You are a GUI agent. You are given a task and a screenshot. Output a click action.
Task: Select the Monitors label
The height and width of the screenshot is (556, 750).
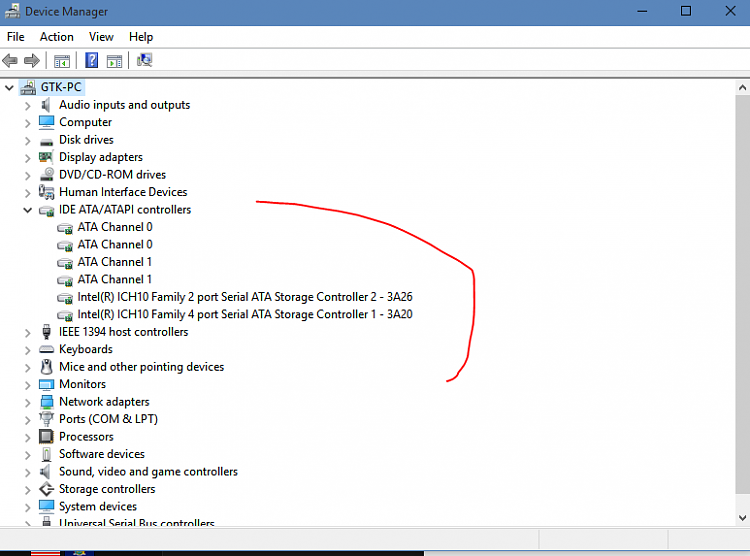82,384
